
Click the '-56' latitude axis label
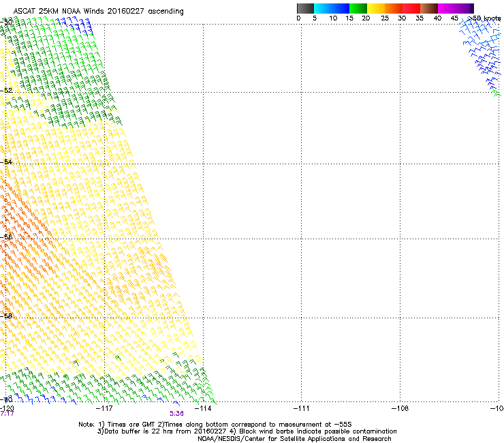tap(6, 237)
